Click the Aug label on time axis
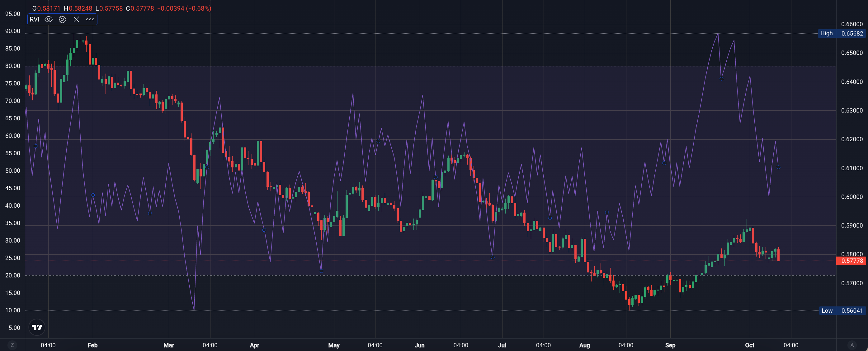Screen dimensions: 868x351 585,345
